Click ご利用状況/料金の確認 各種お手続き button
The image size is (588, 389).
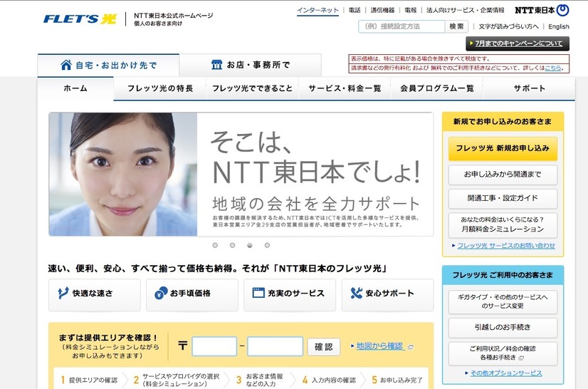coord(503,353)
